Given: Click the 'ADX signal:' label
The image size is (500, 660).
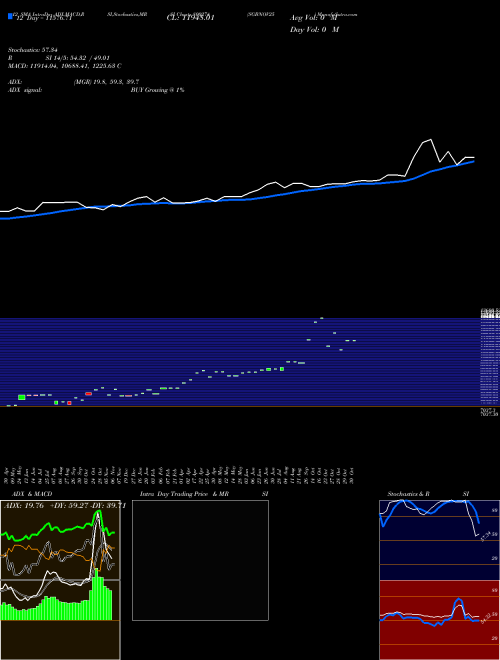Looking at the screenshot, I should pos(25,90).
